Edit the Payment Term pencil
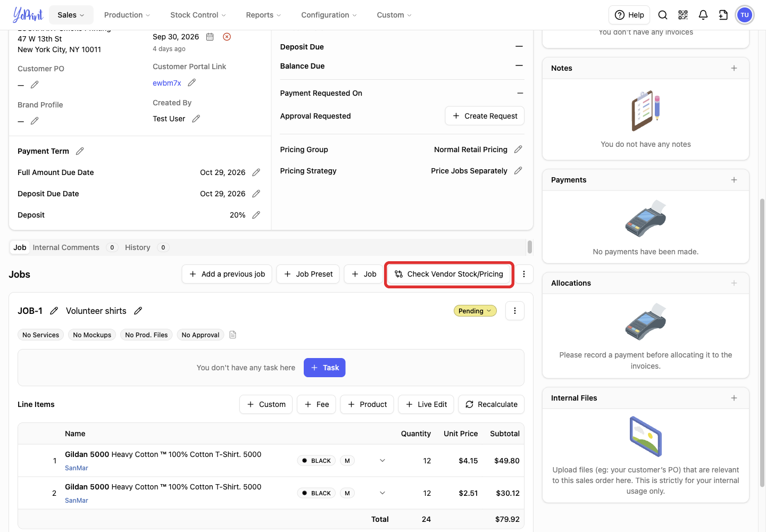Viewport: 766px width, 532px height. [x=80, y=151]
